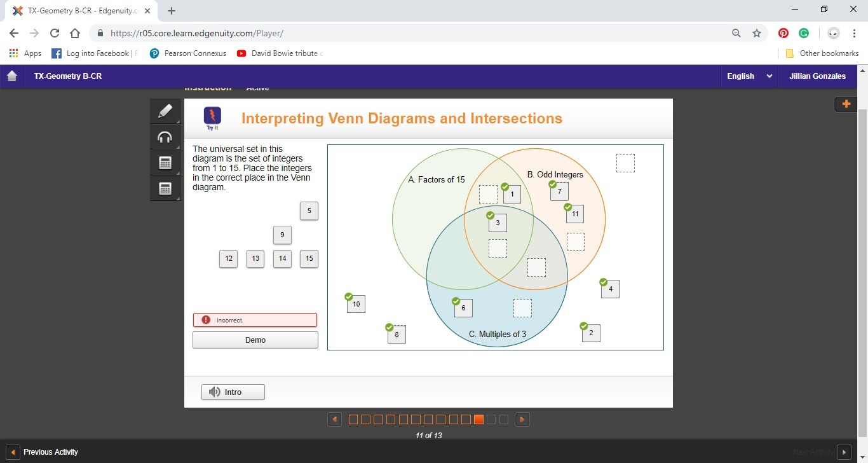Click the empty slot below tile 3

tap(498, 249)
